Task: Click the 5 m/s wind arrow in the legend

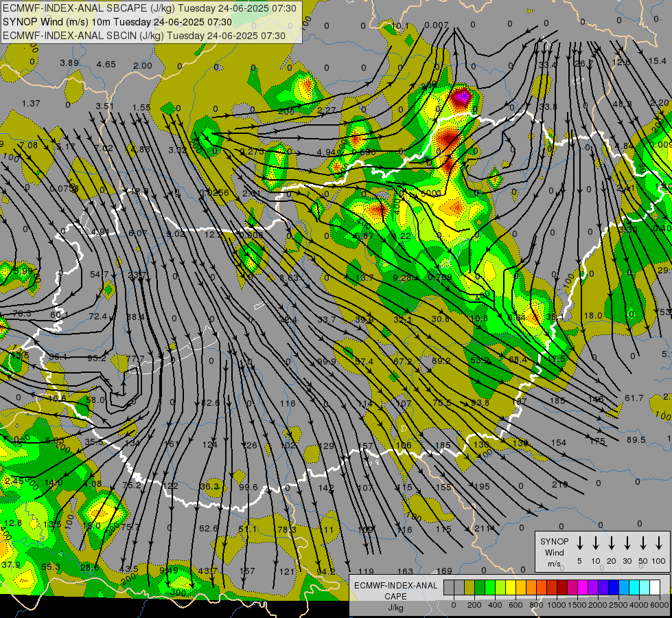Action: [x=579, y=543]
